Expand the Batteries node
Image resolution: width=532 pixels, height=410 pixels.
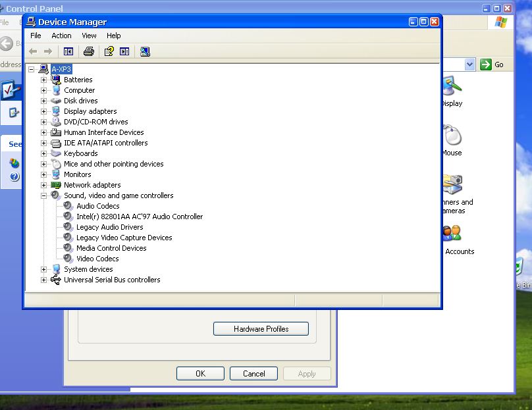[x=43, y=80]
